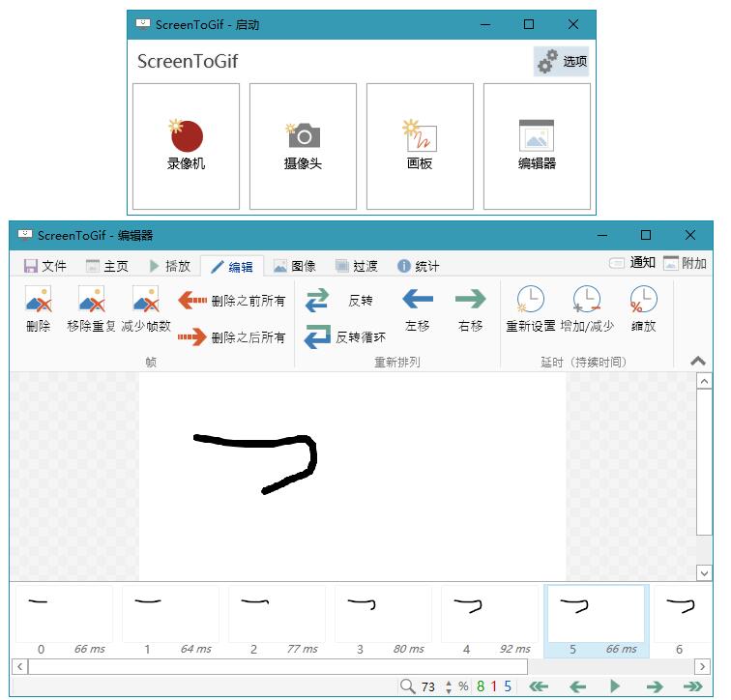Click the frame list scroll-left arrow
The image size is (731, 700).
click(19, 666)
